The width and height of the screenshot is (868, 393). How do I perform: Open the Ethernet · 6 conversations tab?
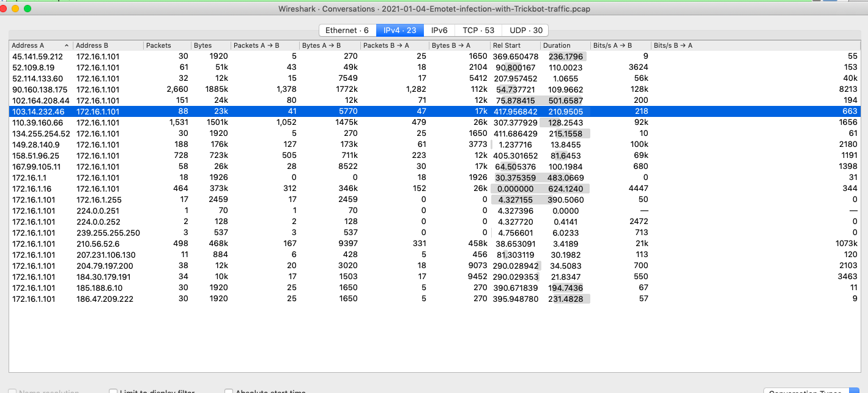(346, 30)
